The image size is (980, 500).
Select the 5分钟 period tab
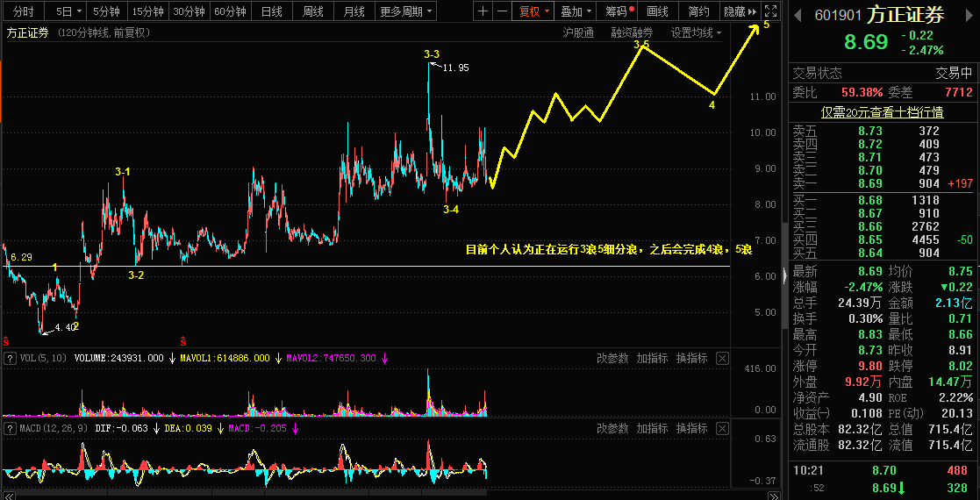click(106, 11)
